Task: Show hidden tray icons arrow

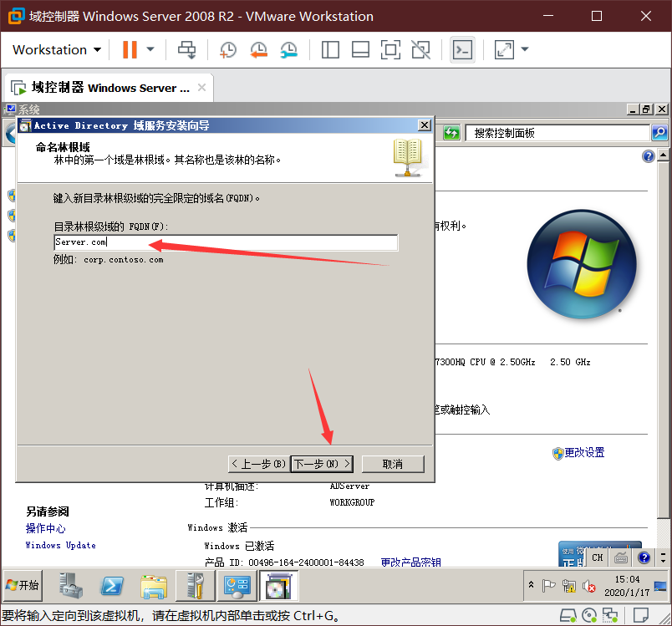Action: click(531, 584)
